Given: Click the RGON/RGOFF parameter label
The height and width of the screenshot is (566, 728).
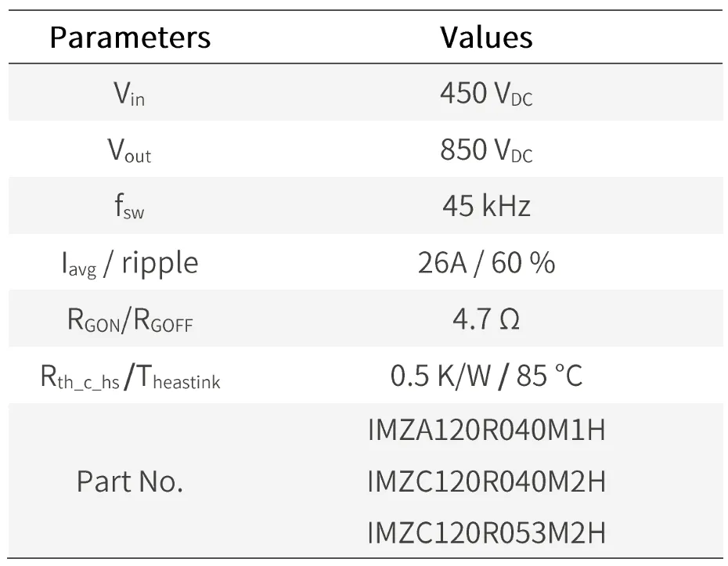Looking at the screenshot, I should [130, 320].
